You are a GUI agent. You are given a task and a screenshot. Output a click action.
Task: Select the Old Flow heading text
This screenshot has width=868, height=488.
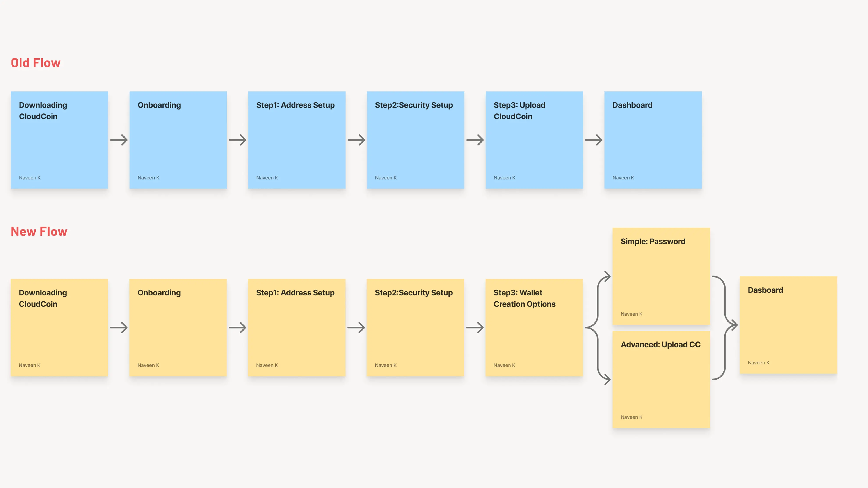pos(35,63)
